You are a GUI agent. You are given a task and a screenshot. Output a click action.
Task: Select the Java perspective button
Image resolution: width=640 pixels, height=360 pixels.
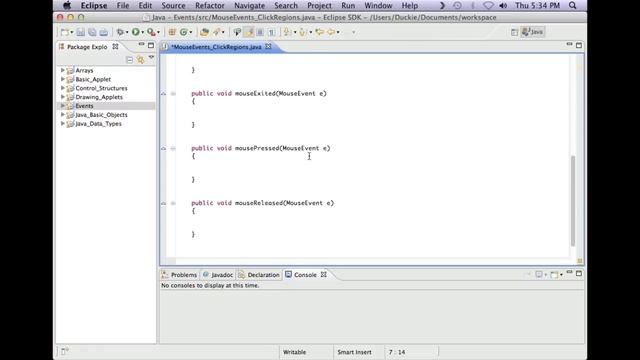533,32
